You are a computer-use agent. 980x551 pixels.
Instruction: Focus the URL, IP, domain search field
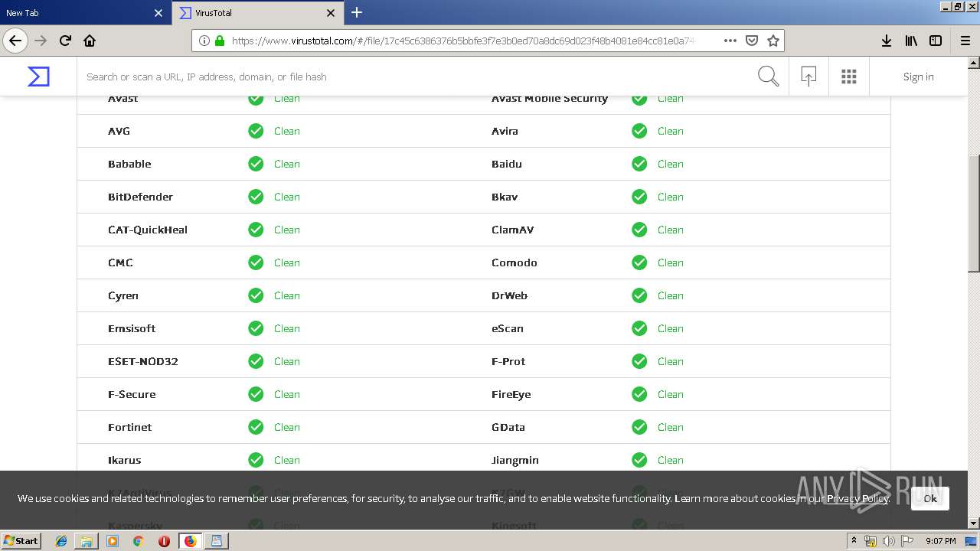[x=417, y=77]
